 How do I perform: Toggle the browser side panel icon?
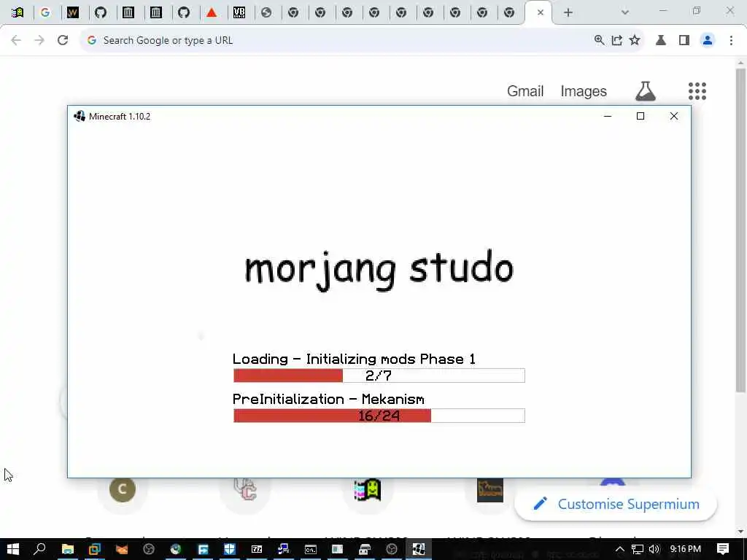(x=684, y=41)
